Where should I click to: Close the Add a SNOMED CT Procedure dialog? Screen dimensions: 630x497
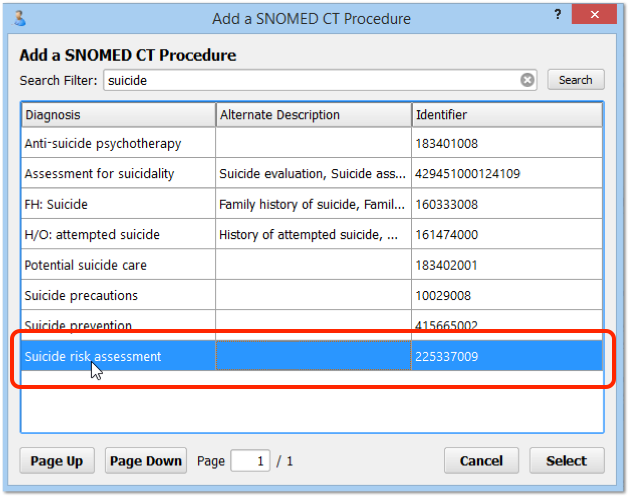(594, 14)
